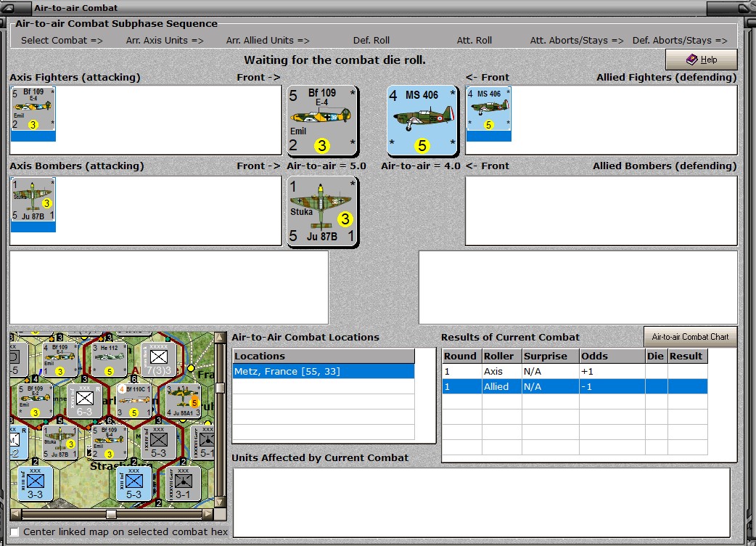
Task: Click the blue XIII Inf 5-3 counter on map
Action: (x=134, y=484)
